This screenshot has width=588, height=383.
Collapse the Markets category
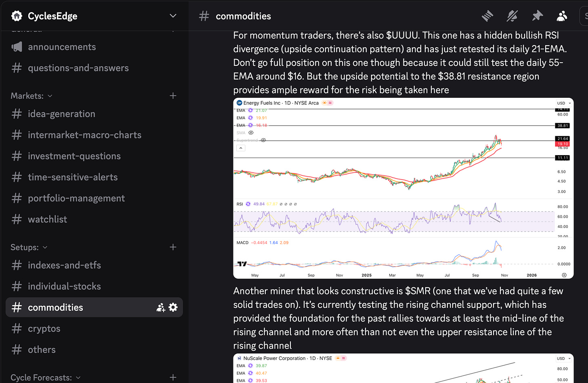(x=50, y=96)
